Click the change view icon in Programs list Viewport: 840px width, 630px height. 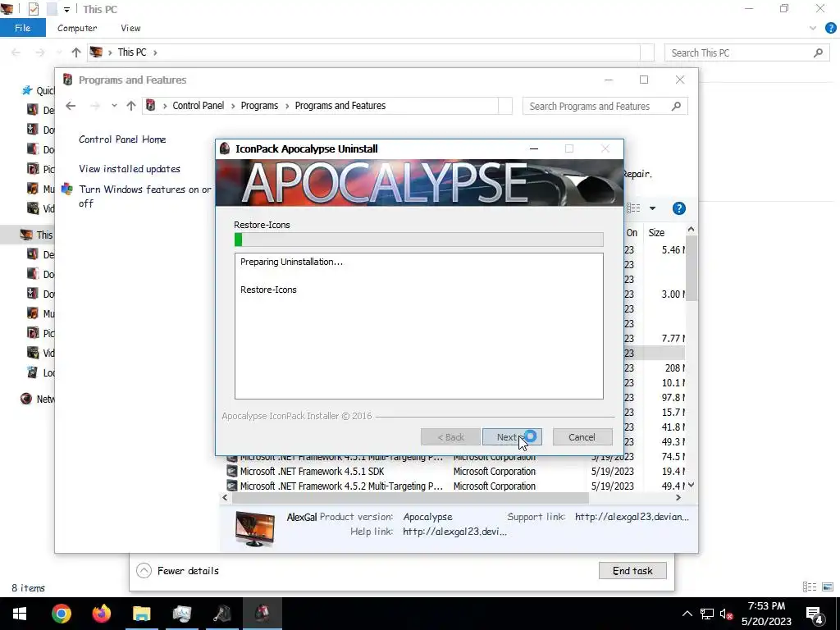634,208
